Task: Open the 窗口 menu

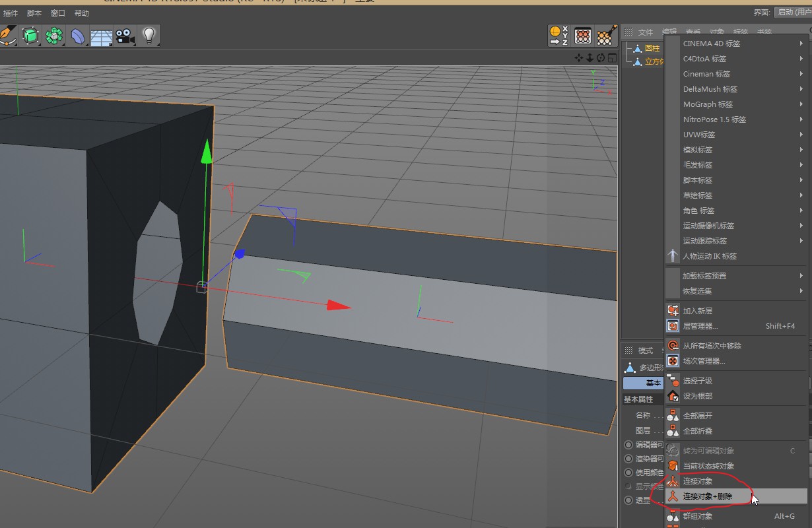Action: click(58, 13)
